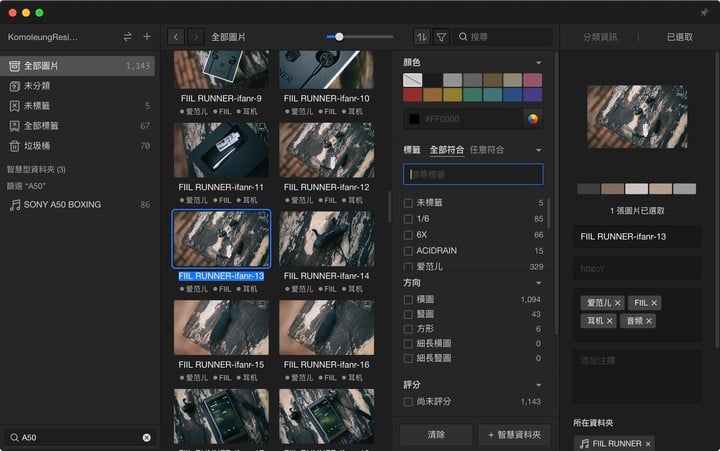The height and width of the screenshot is (451, 720).
Task: Select FIIL RUNNER-ifanr-14 thumbnail
Action: point(326,239)
